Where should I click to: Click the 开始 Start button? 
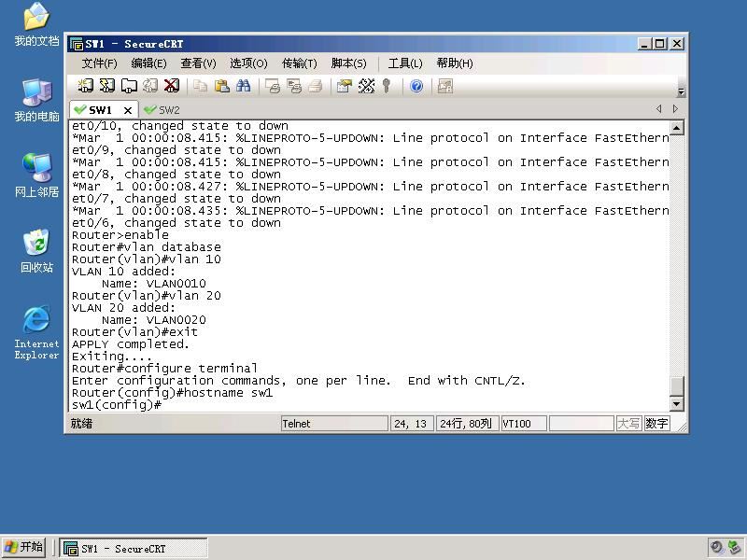tap(24, 548)
